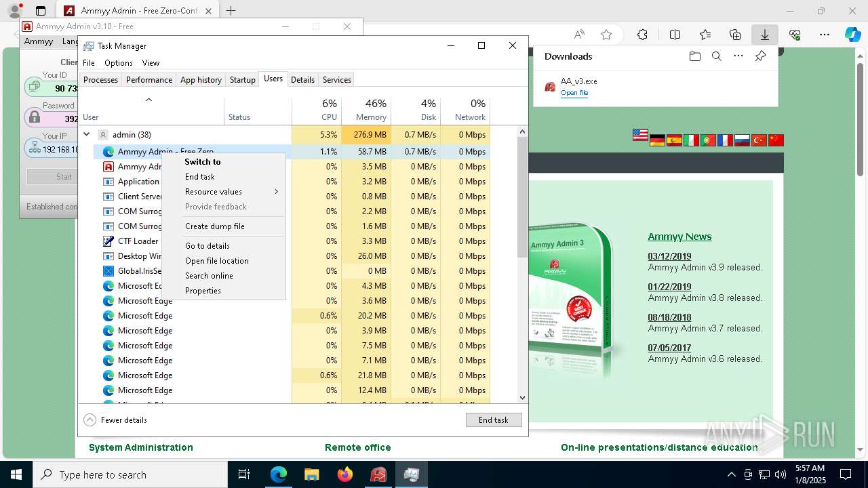Viewport: 868px width, 488px height.
Task: Switch to Processes tab
Action: [x=101, y=80]
